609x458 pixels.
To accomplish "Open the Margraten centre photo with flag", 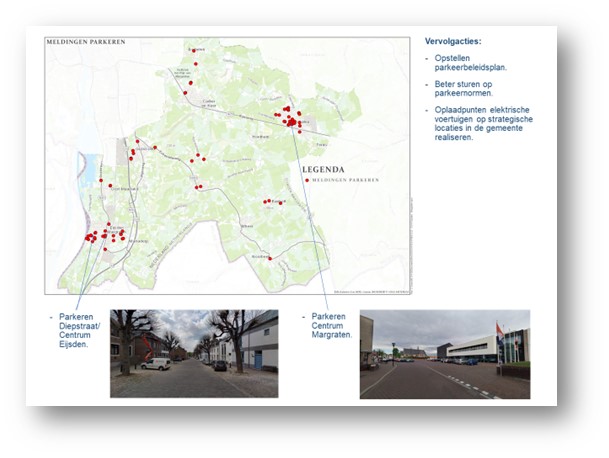I will point(445,354).
